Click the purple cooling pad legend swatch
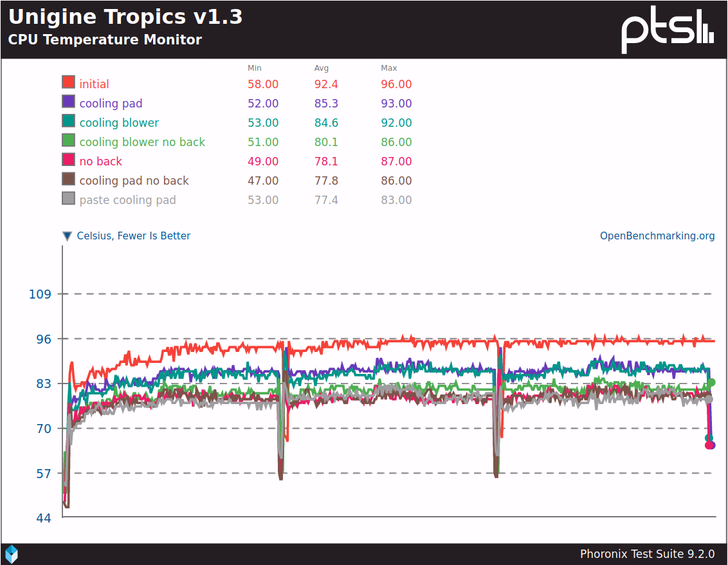728x565 pixels. click(69, 102)
